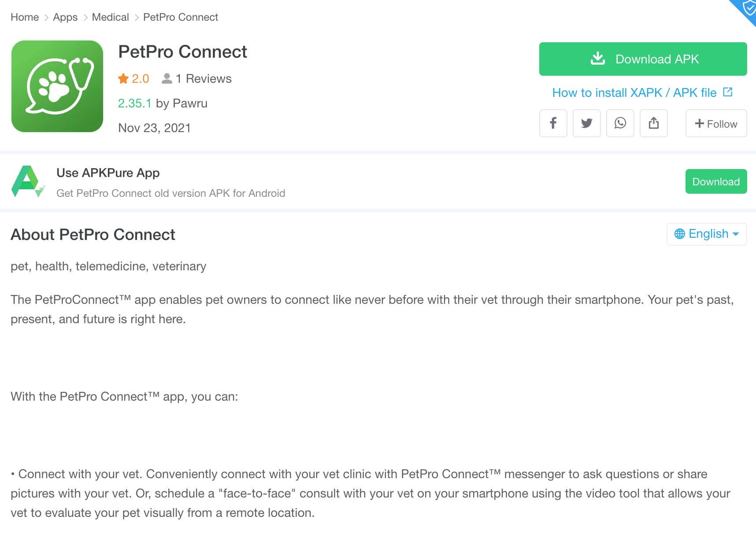Navigate to Apps from the breadcrumb
Image resolution: width=756 pixels, height=538 pixels.
tap(65, 17)
